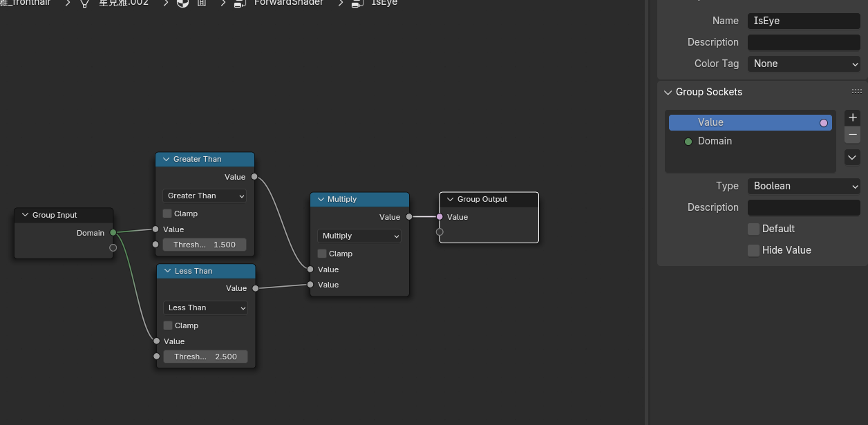Add a new group socket with plus button
This screenshot has height=425, width=868.
click(853, 117)
